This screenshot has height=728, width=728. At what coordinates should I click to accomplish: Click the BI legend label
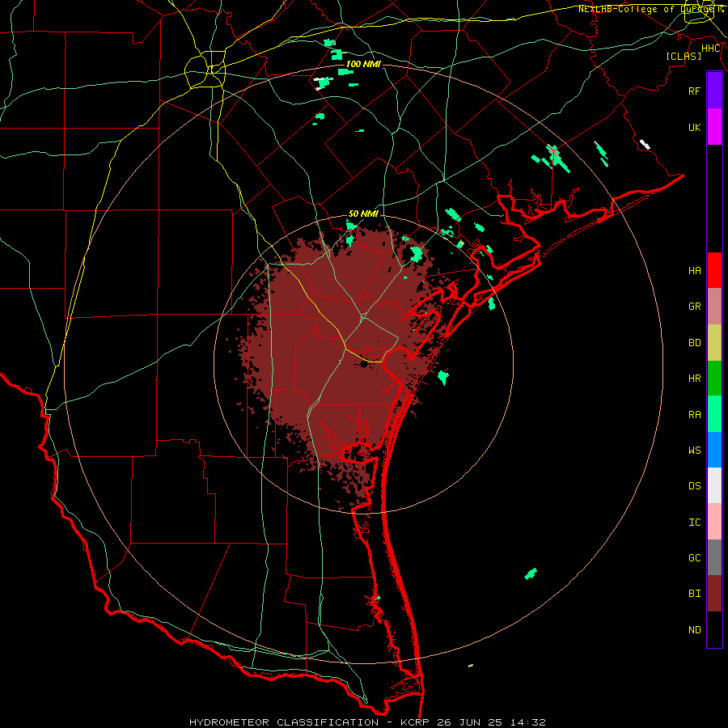694,594
